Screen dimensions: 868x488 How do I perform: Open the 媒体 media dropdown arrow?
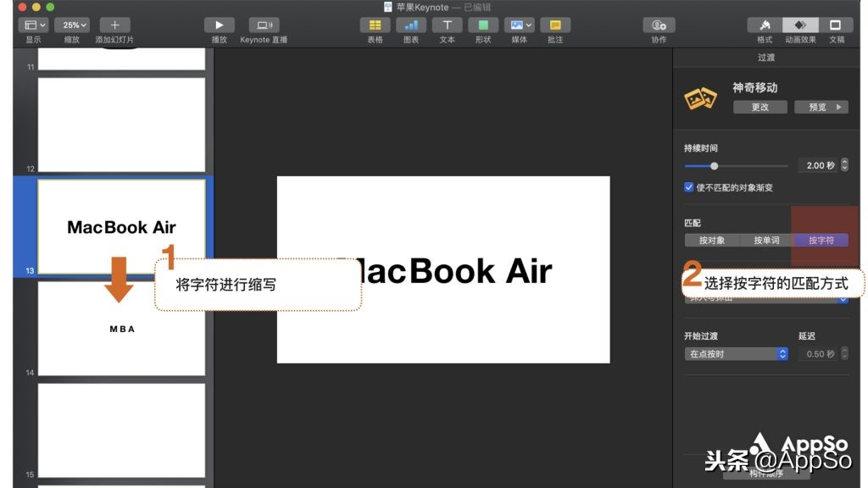(529, 24)
